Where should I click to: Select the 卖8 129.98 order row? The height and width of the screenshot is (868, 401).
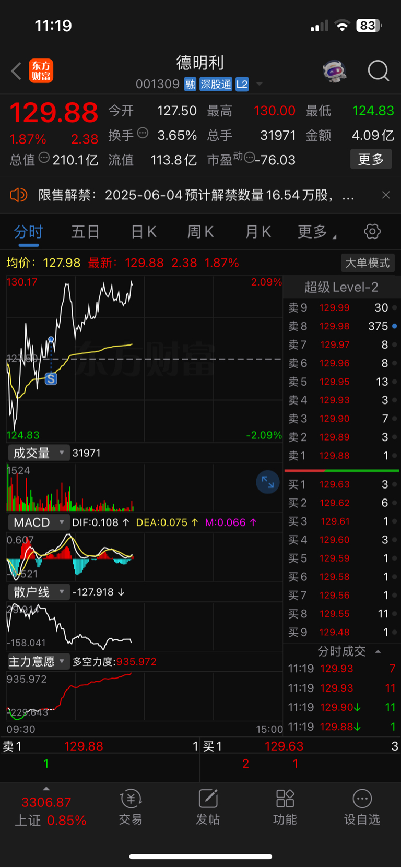click(341, 326)
